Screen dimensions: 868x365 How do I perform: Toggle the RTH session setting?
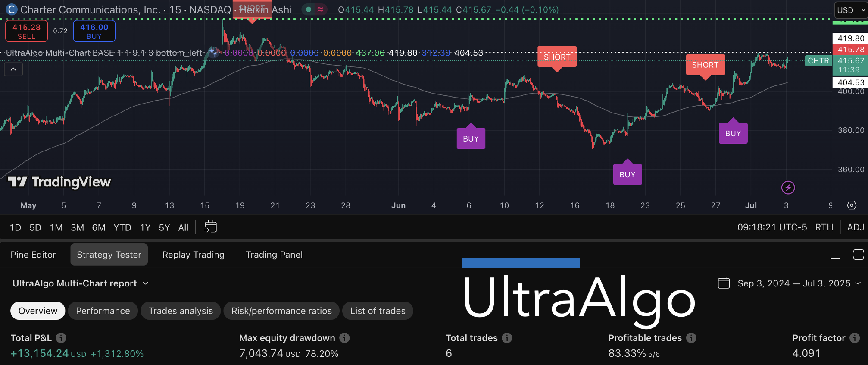click(x=824, y=227)
